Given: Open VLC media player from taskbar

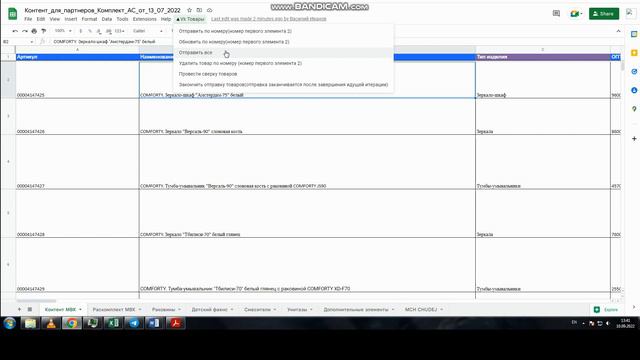Looking at the screenshot, I should point(51,323).
